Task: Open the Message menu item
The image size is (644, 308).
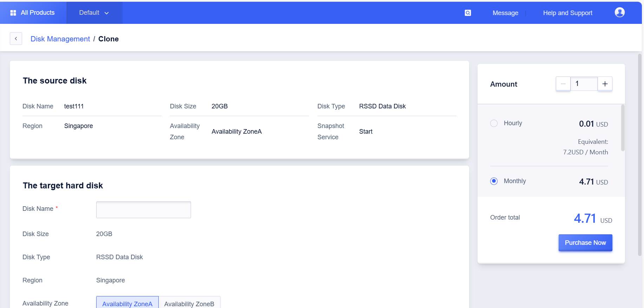Action: [x=505, y=13]
